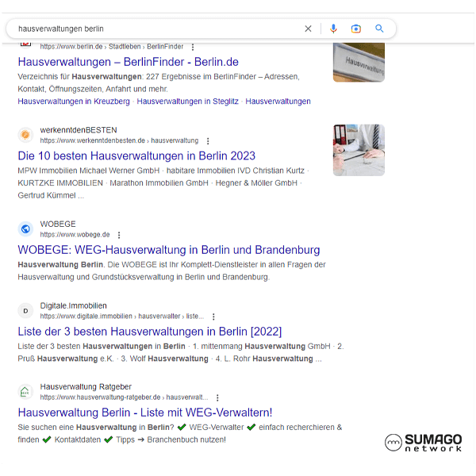Clear the search query with the X icon
This screenshot has width=476, height=476.
tap(308, 29)
